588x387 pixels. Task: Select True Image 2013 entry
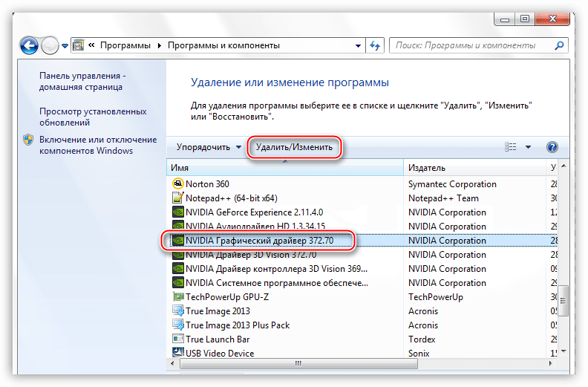coord(218,311)
